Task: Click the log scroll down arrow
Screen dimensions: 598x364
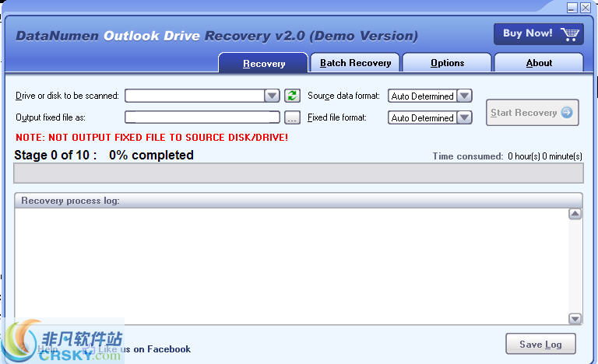Action: click(575, 319)
